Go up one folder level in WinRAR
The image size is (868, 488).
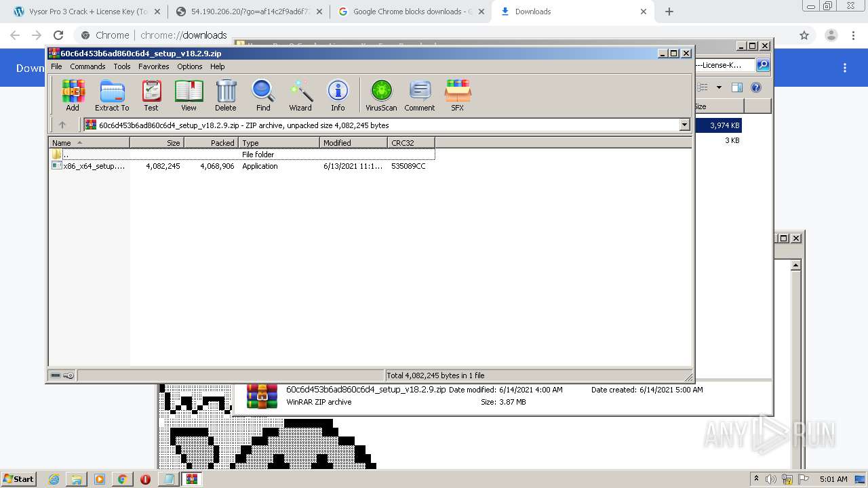[x=62, y=125]
